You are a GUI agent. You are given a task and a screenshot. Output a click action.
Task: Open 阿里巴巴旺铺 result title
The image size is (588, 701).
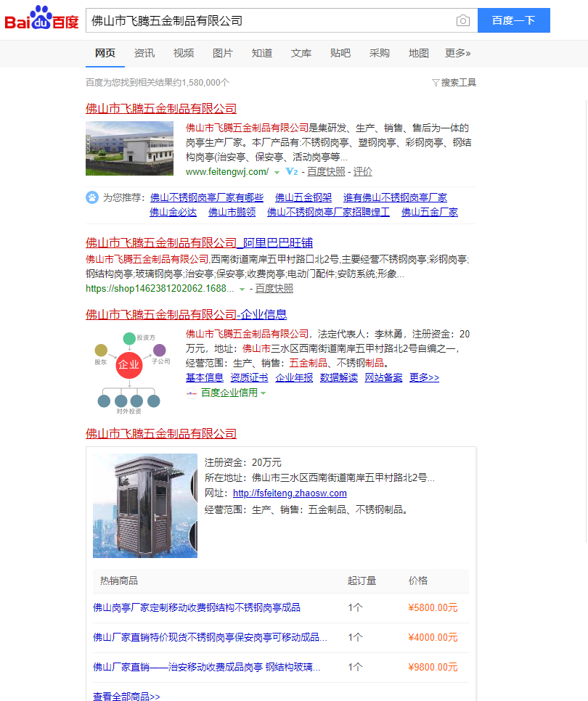point(199,243)
